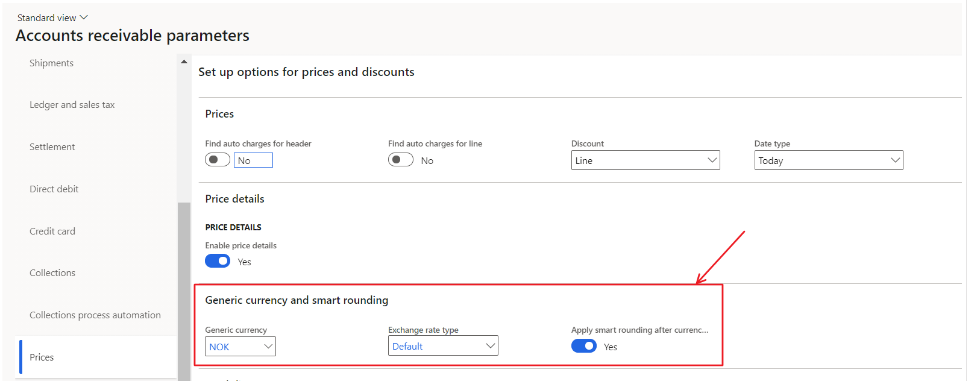Screen dimensions: 980x381
Task: Select the Direct debit tab
Action: (x=54, y=189)
